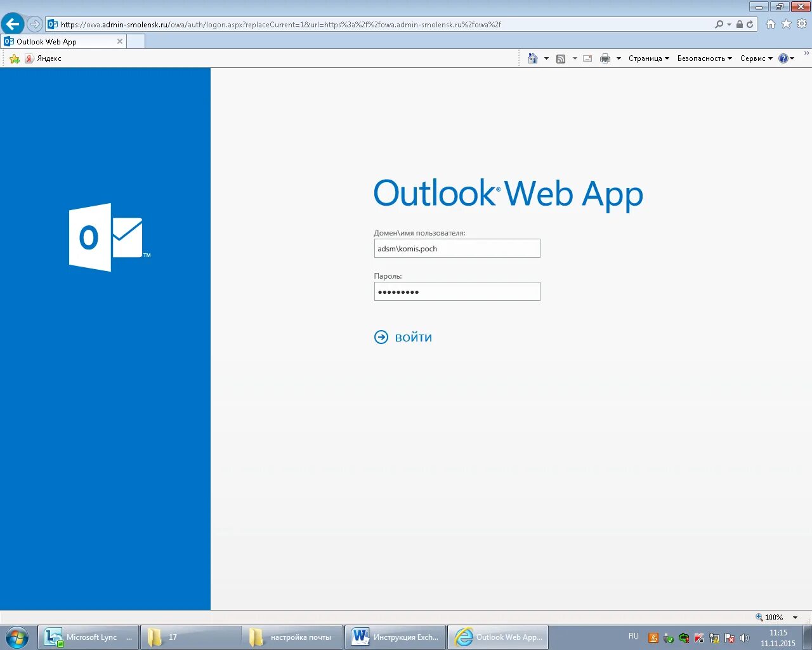Click the zoom level 100% button

(769, 617)
